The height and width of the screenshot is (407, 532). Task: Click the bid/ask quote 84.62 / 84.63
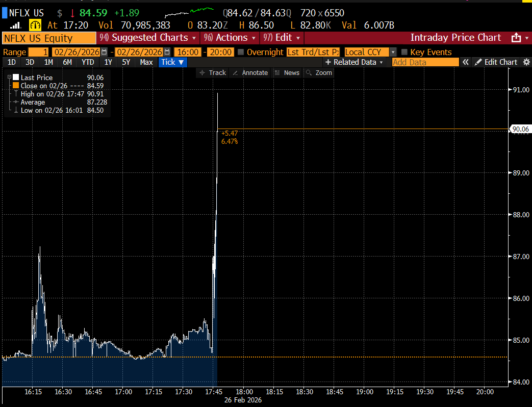click(x=257, y=13)
